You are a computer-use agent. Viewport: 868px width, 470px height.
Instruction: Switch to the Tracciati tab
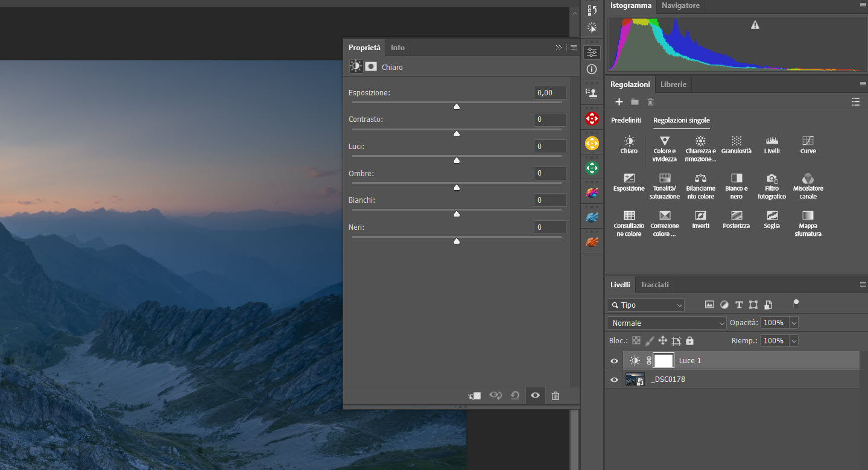(654, 284)
